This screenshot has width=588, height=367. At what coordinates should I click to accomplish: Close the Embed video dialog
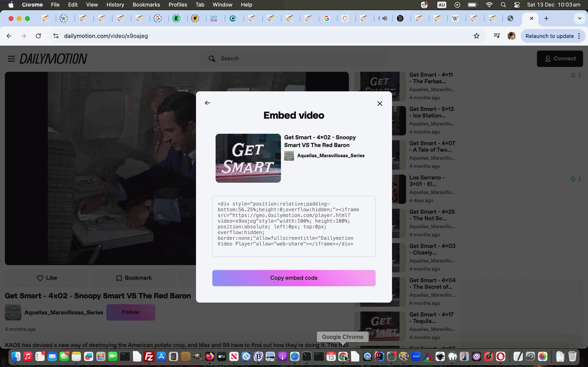380,104
